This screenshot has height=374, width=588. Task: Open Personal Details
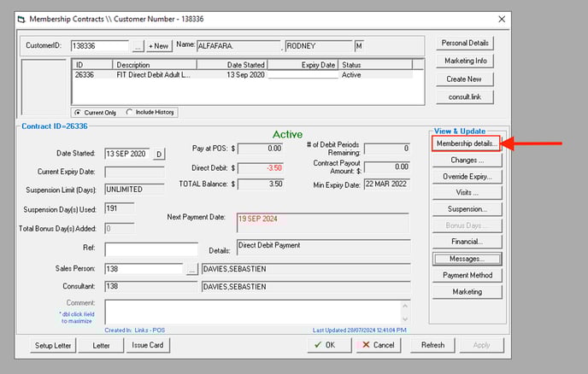465,43
